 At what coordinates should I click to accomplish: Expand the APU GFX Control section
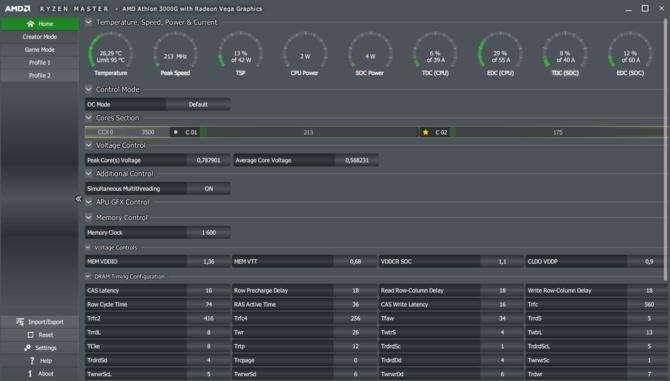point(88,202)
